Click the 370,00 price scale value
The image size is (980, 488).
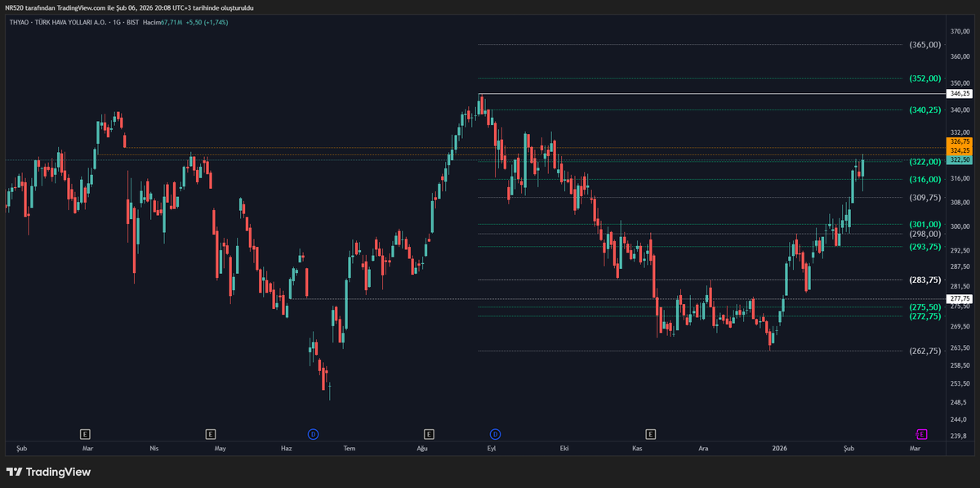pos(960,32)
